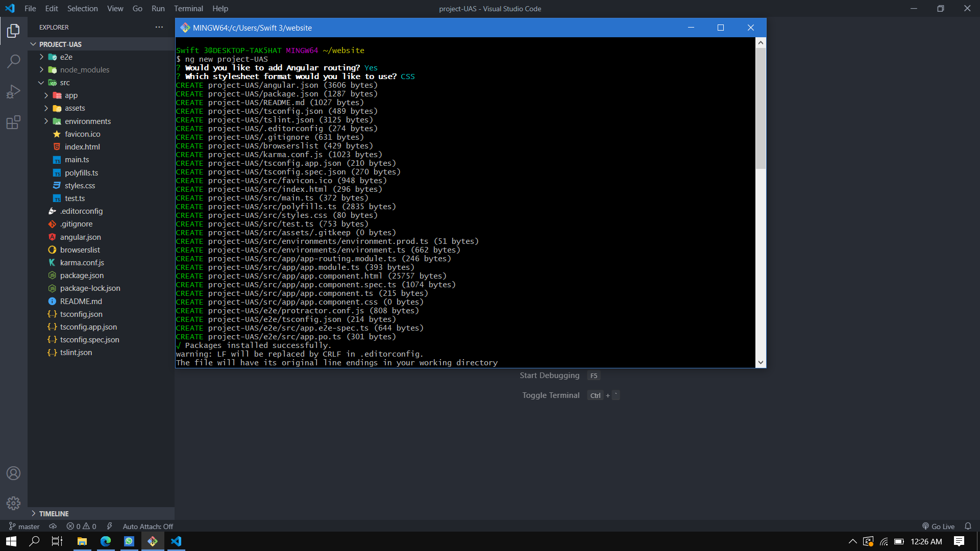The width and height of the screenshot is (980, 551).
Task: Open Explorer more actions ellipsis
Action: (159, 27)
